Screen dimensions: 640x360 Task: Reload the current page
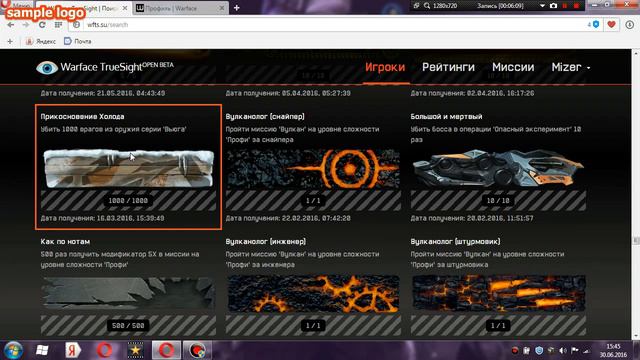[42, 25]
